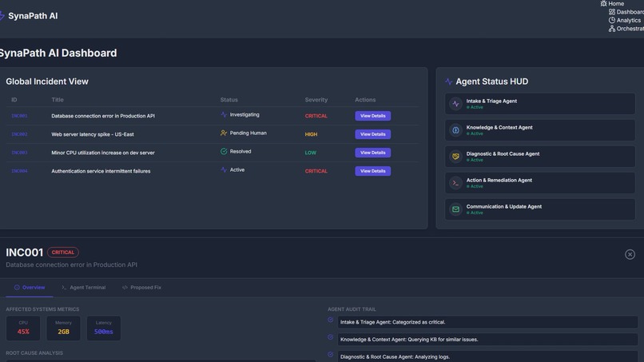Click the Active status pulse icon for INC004

point(224,169)
